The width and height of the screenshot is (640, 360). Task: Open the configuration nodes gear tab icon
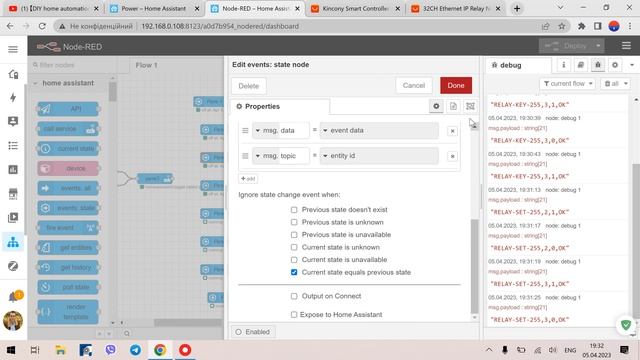click(615, 65)
